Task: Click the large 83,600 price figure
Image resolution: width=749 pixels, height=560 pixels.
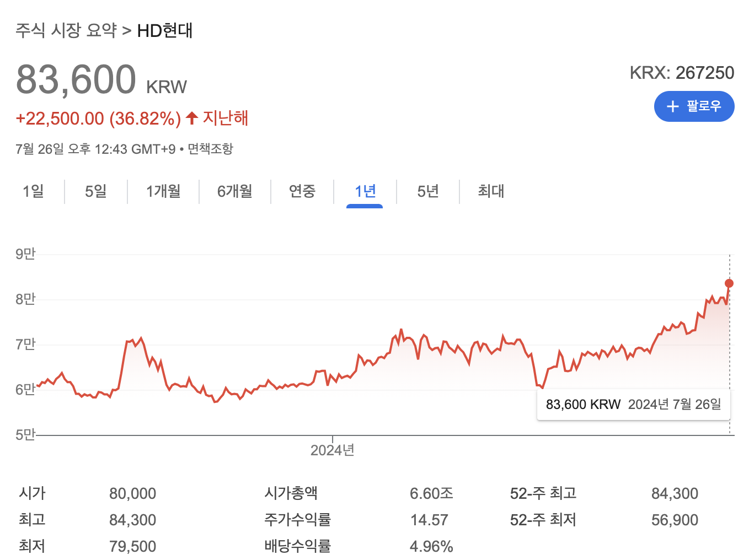Action: (76, 79)
